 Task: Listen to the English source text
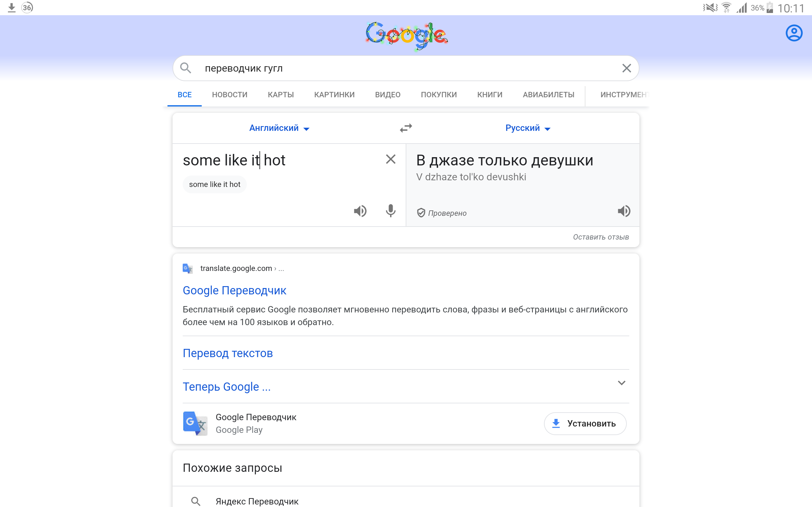[x=360, y=211]
